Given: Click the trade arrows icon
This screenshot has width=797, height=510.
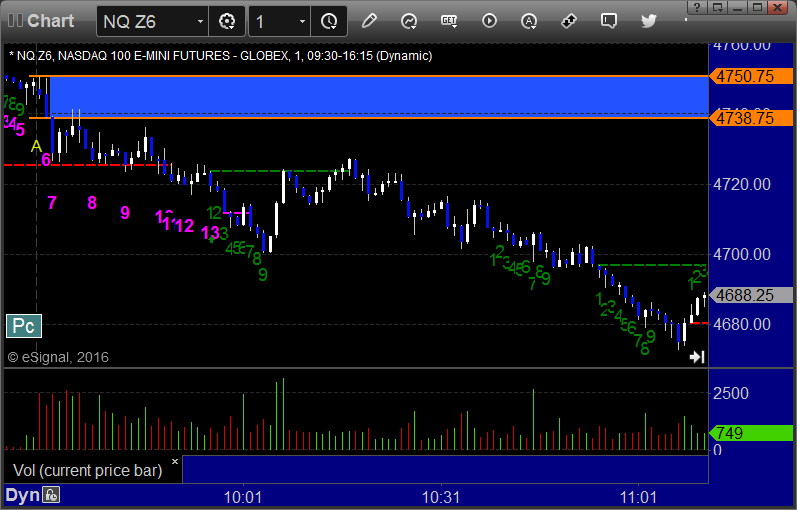Looking at the screenshot, I should click(x=569, y=21).
